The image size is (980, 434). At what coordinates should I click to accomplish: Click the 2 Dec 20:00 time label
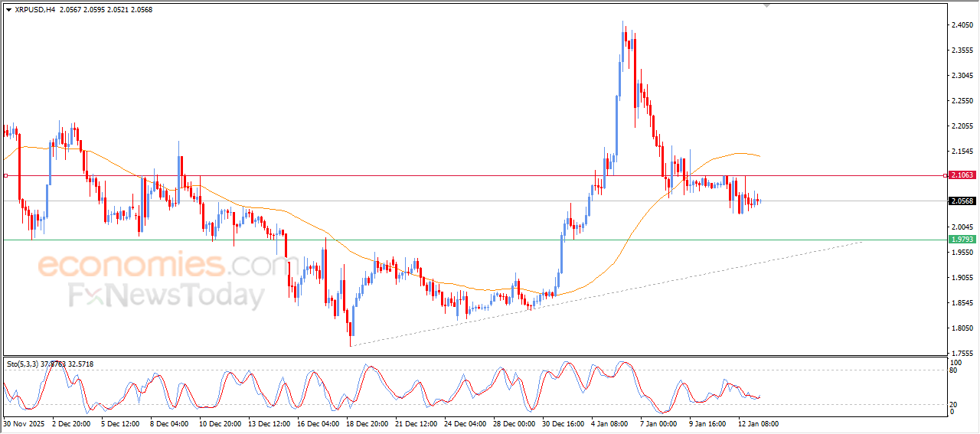[x=71, y=423]
